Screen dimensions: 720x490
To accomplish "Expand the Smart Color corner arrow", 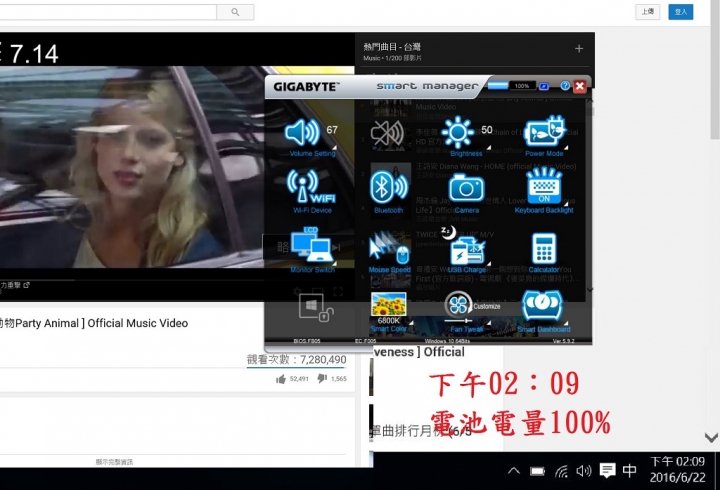I will click(x=411, y=323).
